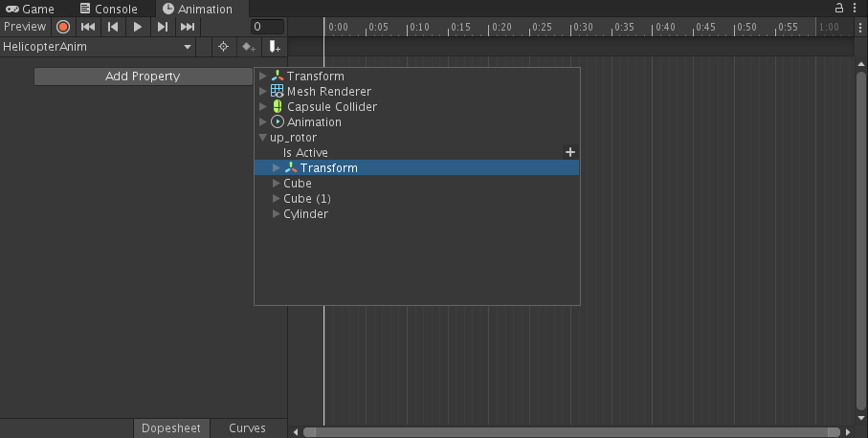This screenshot has width=868, height=438.
Task: Click the highlighted Transform axes icon
Action: pyautogui.click(x=291, y=167)
